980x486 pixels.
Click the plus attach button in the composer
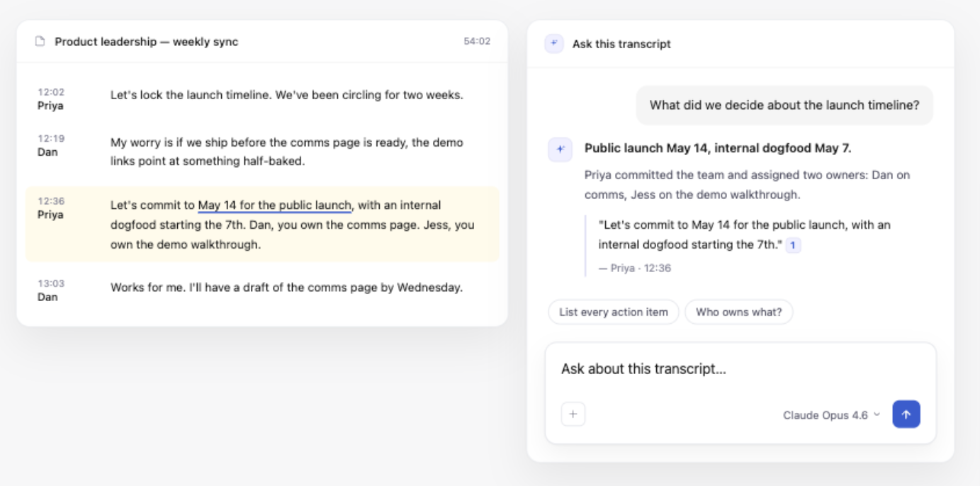[x=573, y=414]
